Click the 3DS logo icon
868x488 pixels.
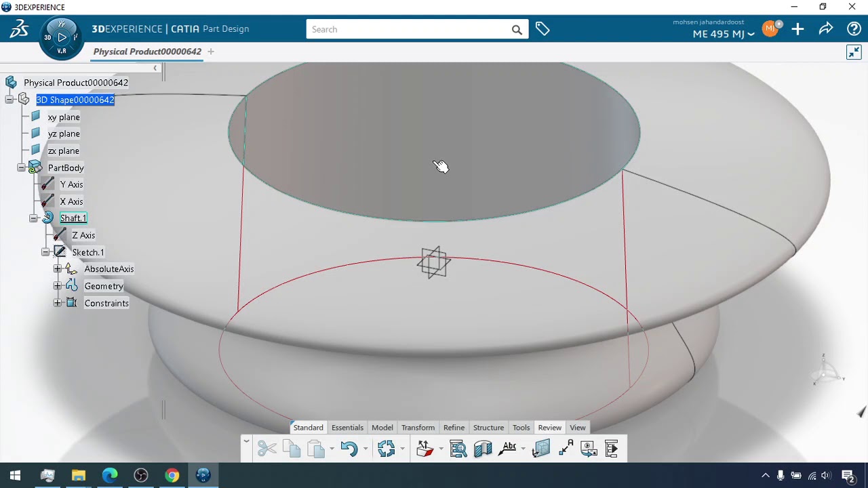(x=19, y=29)
